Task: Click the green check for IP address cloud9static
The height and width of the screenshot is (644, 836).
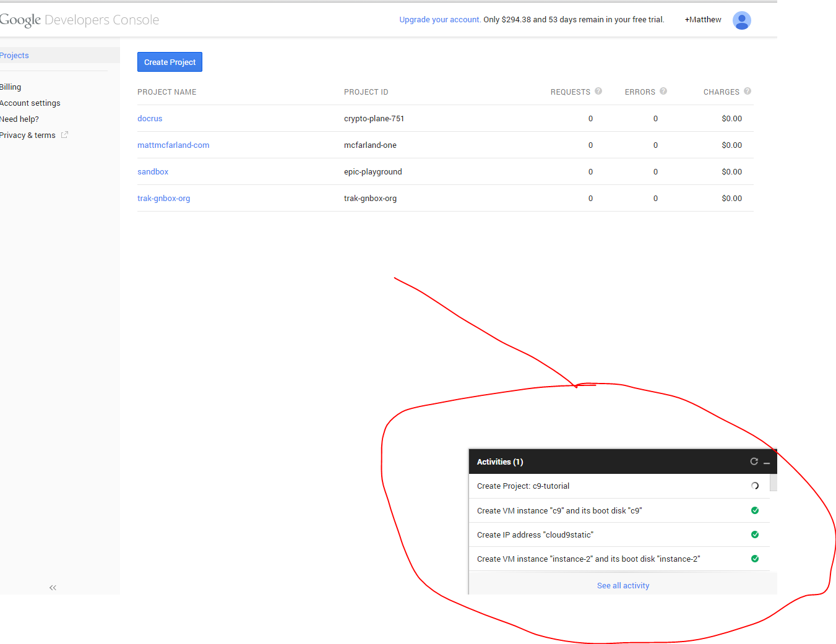Action: pos(755,535)
